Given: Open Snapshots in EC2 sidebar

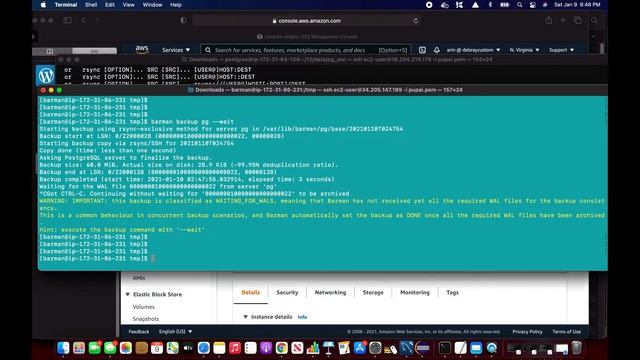Looking at the screenshot, I should (146, 319).
